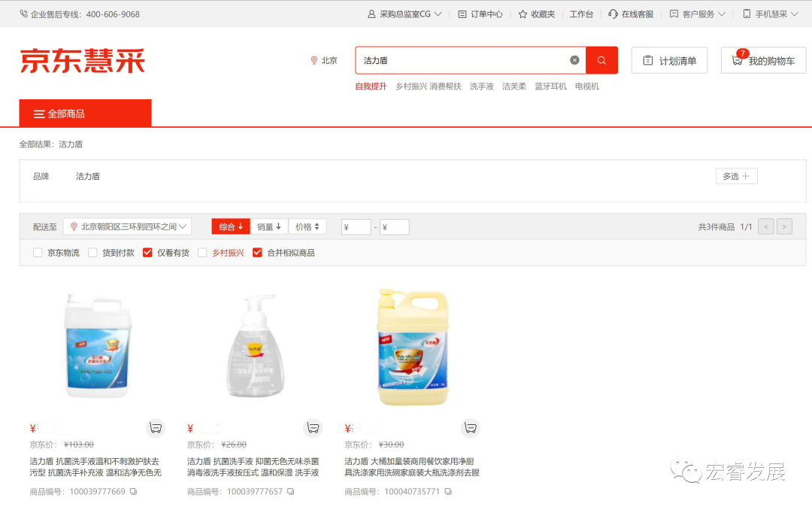Viewport: 812px width, 507px height.
Task: Open the 计划清单 plan list
Action: coord(669,59)
